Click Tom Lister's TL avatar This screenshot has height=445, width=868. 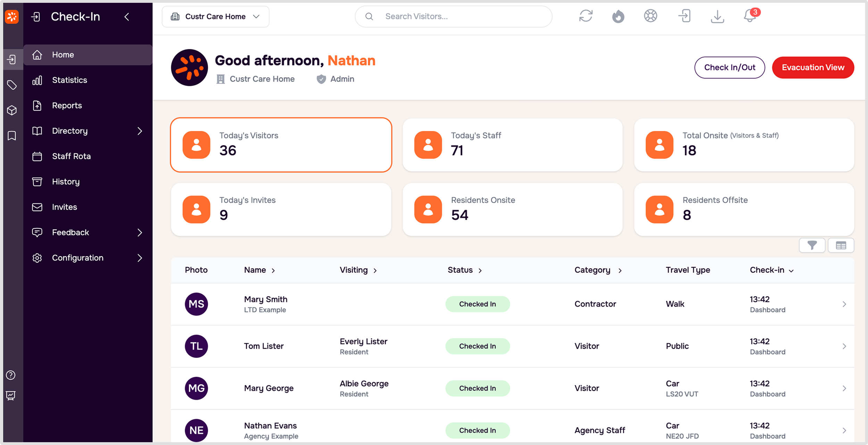pos(196,346)
